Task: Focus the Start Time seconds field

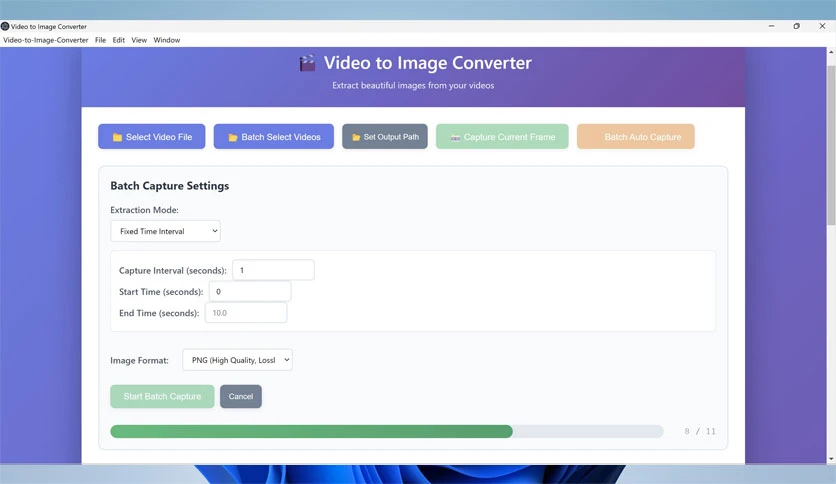Action: [x=250, y=291]
